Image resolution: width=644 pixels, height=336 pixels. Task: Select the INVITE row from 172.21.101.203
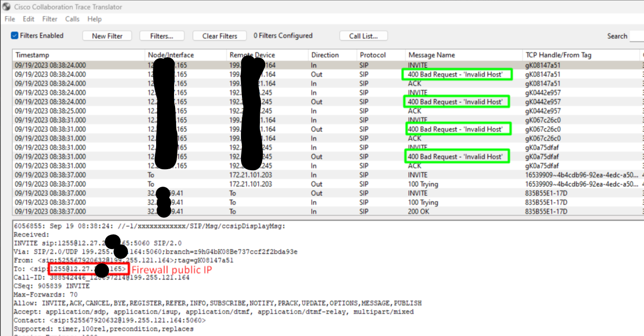click(x=328, y=175)
